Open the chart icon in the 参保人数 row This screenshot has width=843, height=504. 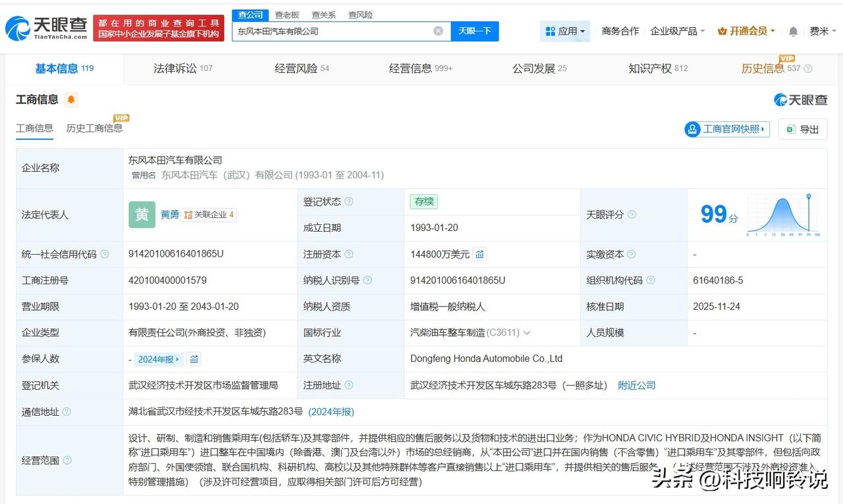point(194,359)
